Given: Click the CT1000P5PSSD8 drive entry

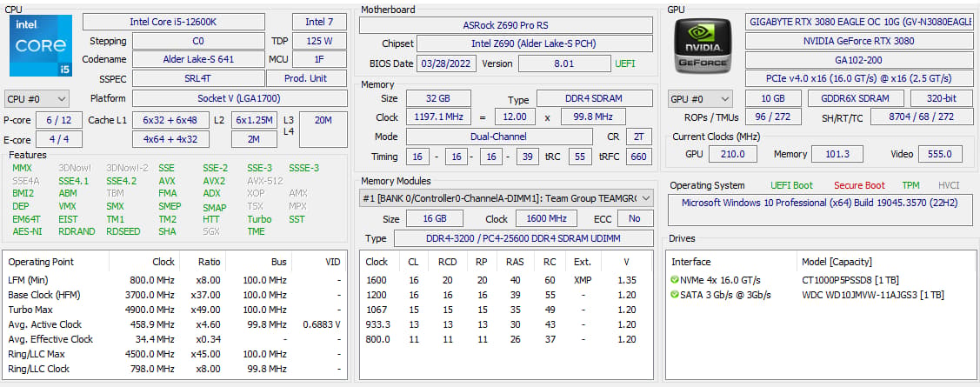Looking at the screenshot, I should pos(850,279).
